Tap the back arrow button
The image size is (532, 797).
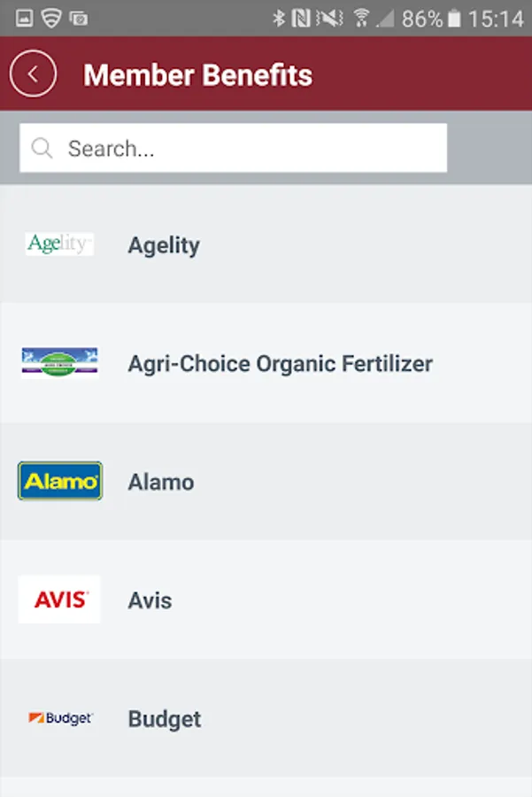(33, 74)
